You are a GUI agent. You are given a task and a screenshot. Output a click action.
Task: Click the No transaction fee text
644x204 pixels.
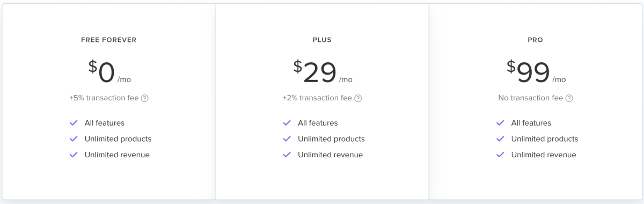tap(531, 98)
